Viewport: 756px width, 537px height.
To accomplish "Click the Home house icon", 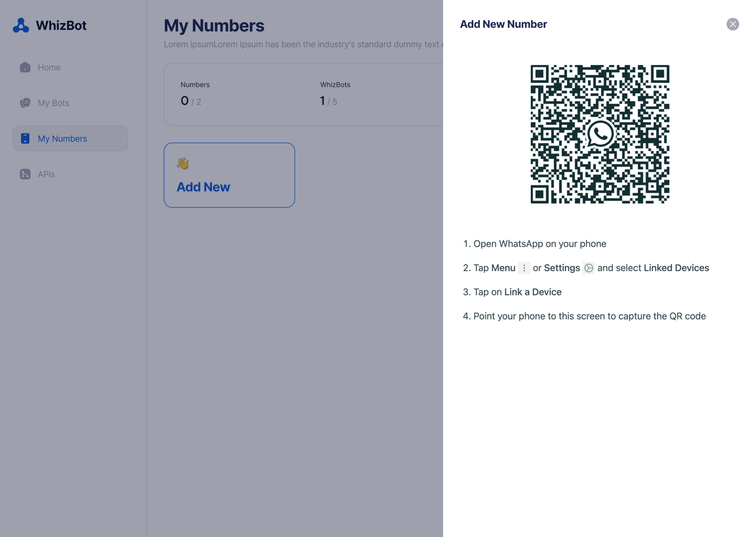I will [x=25, y=67].
